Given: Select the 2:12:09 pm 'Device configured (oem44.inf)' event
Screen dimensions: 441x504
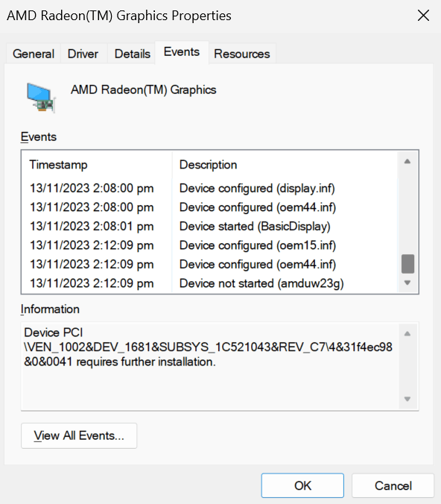Looking at the screenshot, I should (x=210, y=264).
